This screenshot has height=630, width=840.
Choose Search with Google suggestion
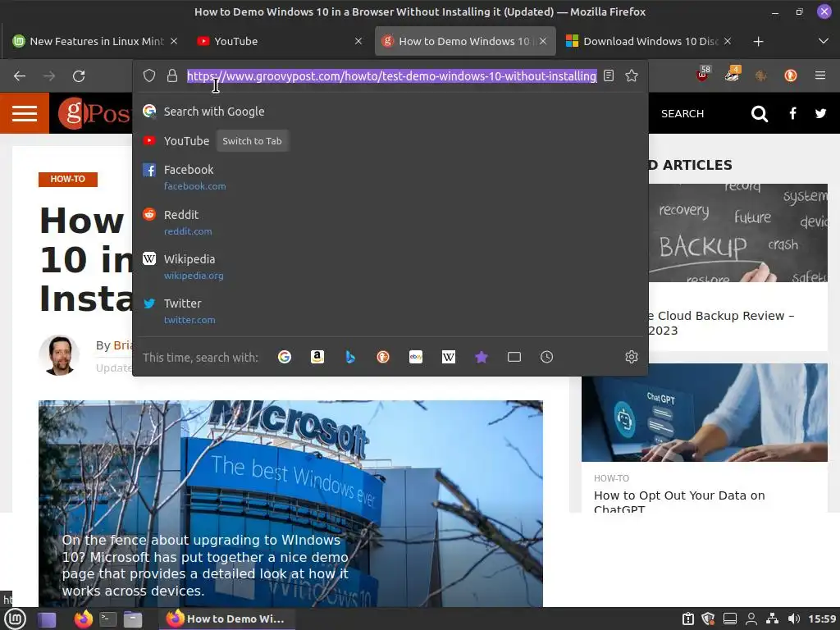(390, 112)
